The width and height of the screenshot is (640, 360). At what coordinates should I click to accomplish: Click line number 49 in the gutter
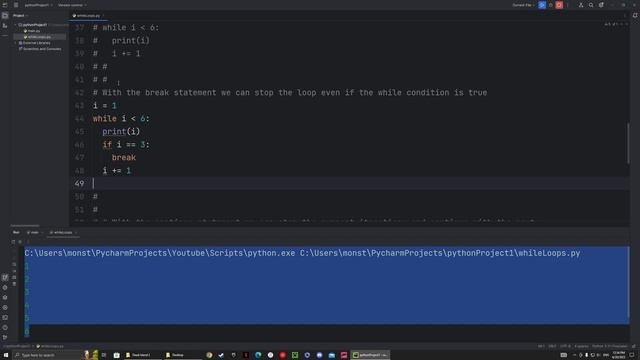[x=79, y=184]
